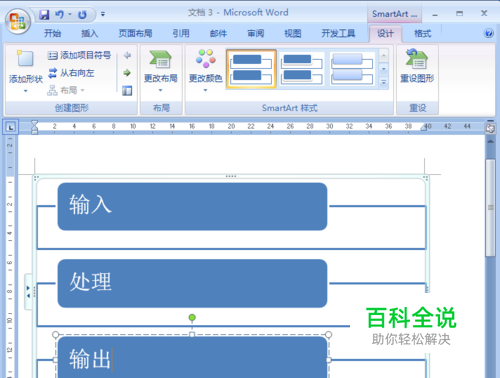The width and height of the screenshot is (500, 378).
Task: Select the SmartArt 设计 tab
Action: [385, 33]
